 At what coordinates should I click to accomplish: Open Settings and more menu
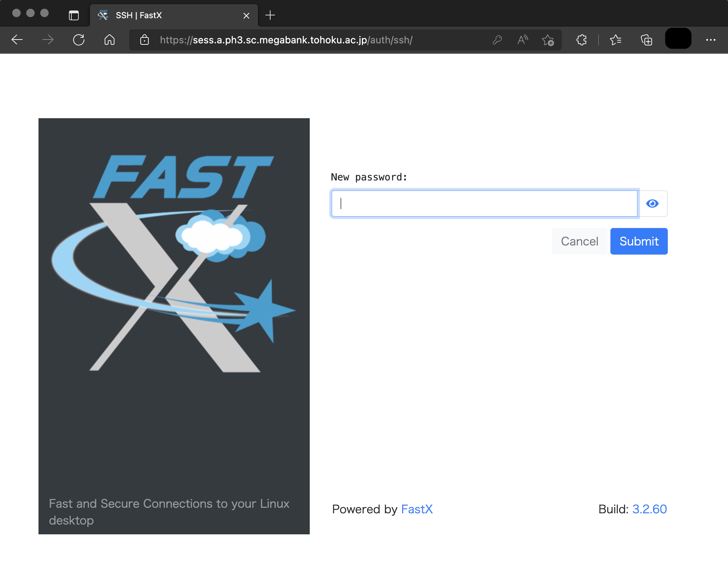(711, 40)
